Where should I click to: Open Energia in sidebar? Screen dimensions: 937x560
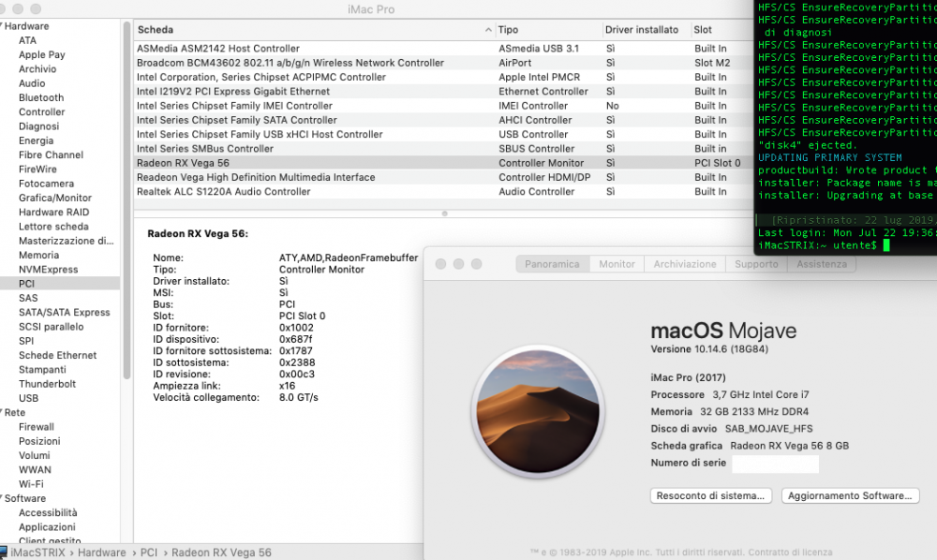pyautogui.click(x=36, y=140)
